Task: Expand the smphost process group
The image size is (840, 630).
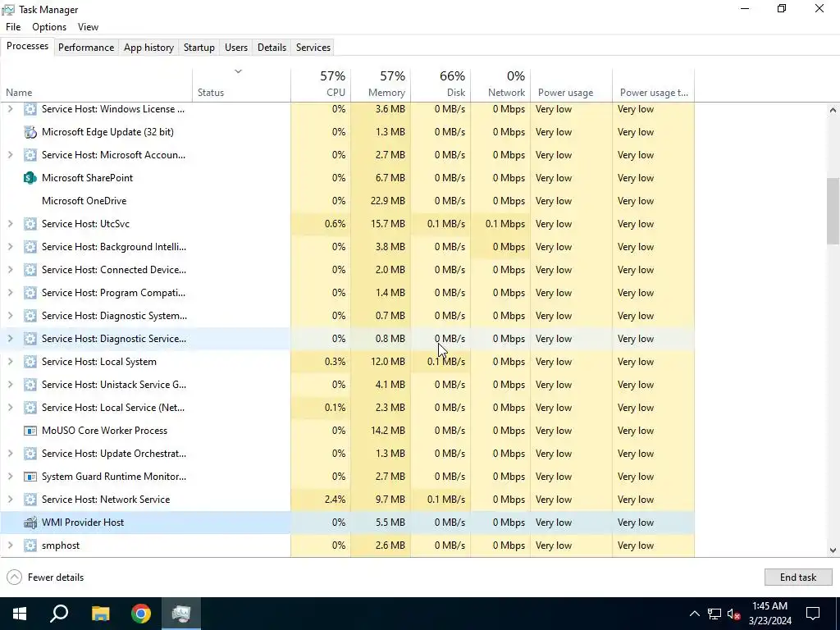Action: (10, 546)
